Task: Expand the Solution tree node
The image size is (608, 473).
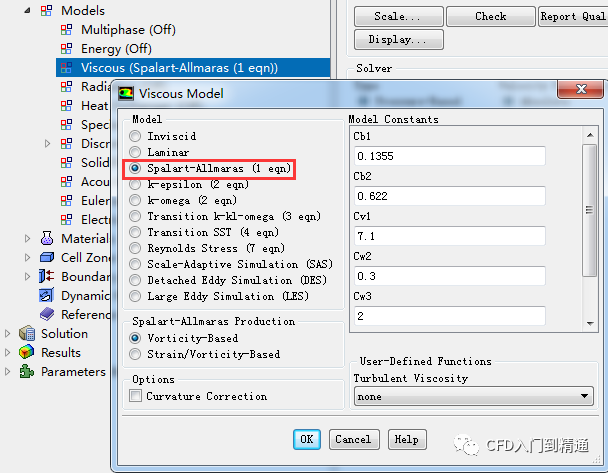Action: (7, 333)
